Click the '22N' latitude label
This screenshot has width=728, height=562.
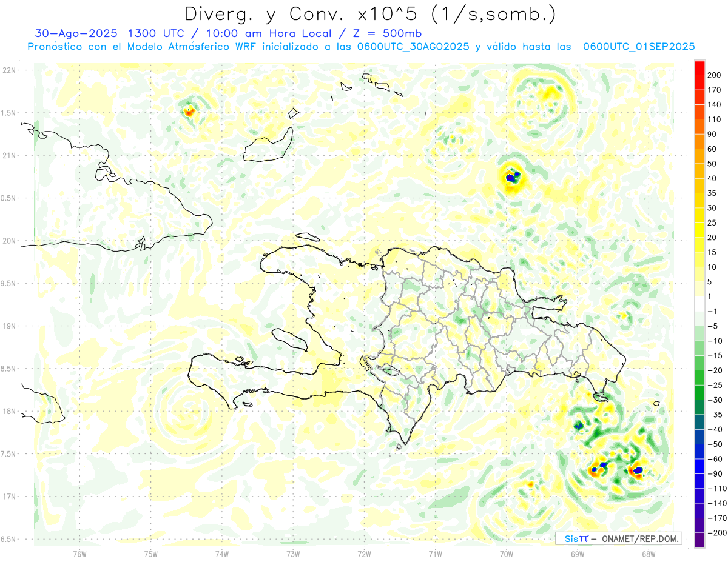click(x=9, y=70)
